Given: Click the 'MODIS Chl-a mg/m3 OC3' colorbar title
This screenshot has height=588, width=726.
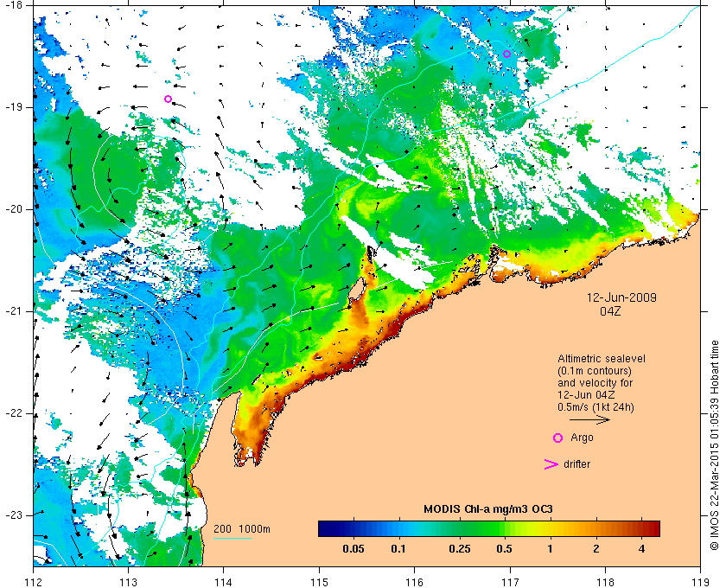Looking at the screenshot, I should [488, 509].
